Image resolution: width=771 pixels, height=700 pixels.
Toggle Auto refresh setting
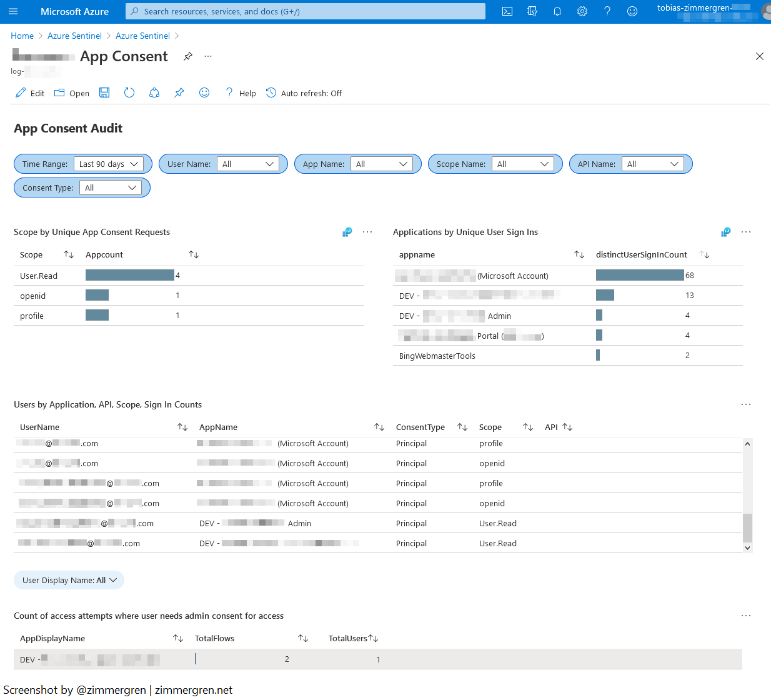[x=304, y=92]
